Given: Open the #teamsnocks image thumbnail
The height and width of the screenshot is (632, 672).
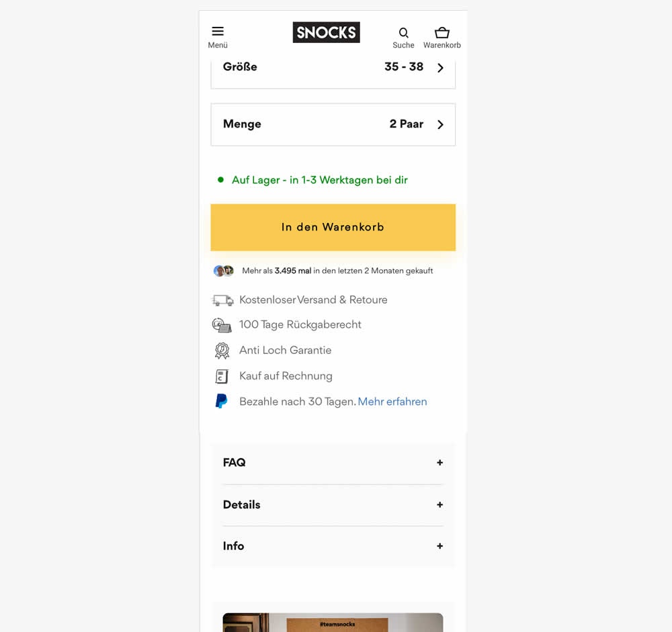Looking at the screenshot, I should [x=333, y=623].
